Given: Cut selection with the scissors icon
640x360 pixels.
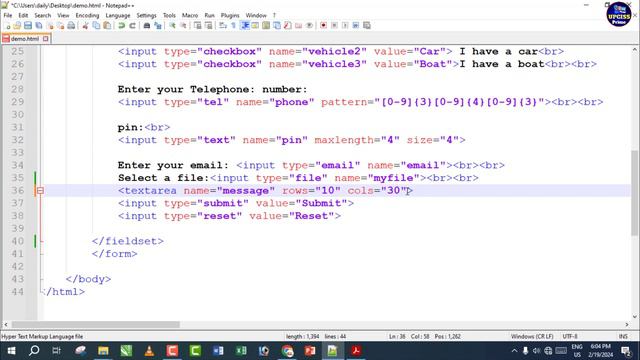Looking at the screenshot, I should coord(85,25).
